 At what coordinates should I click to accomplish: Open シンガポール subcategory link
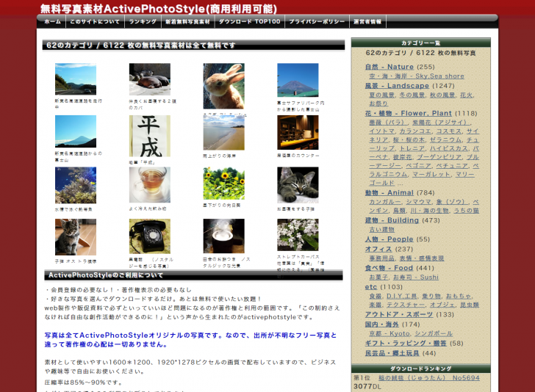434,334
